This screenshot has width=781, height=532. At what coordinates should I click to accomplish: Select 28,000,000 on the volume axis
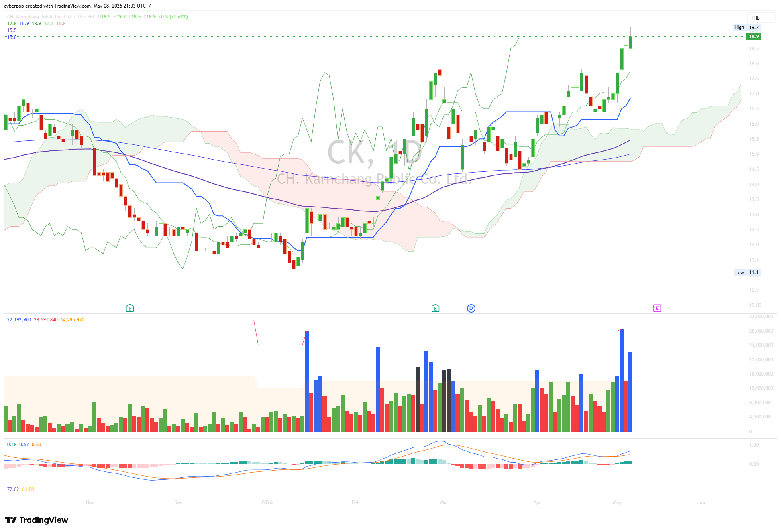[761, 331]
